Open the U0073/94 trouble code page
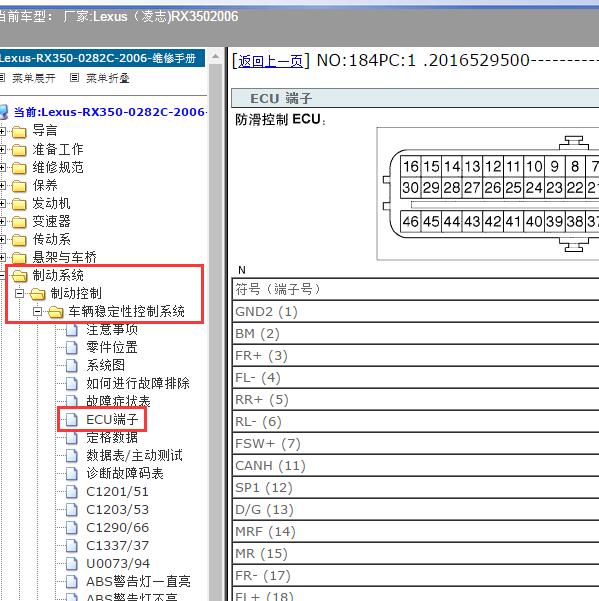This screenshot has width=599, height=601. pos(118,564)
